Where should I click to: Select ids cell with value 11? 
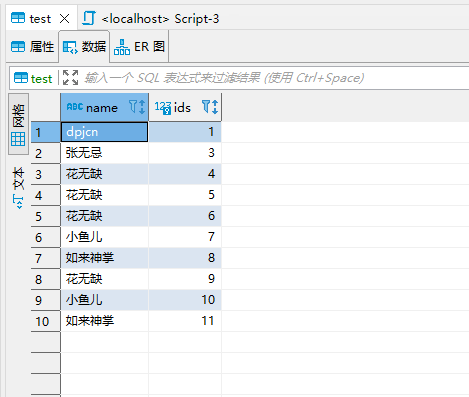185,321
